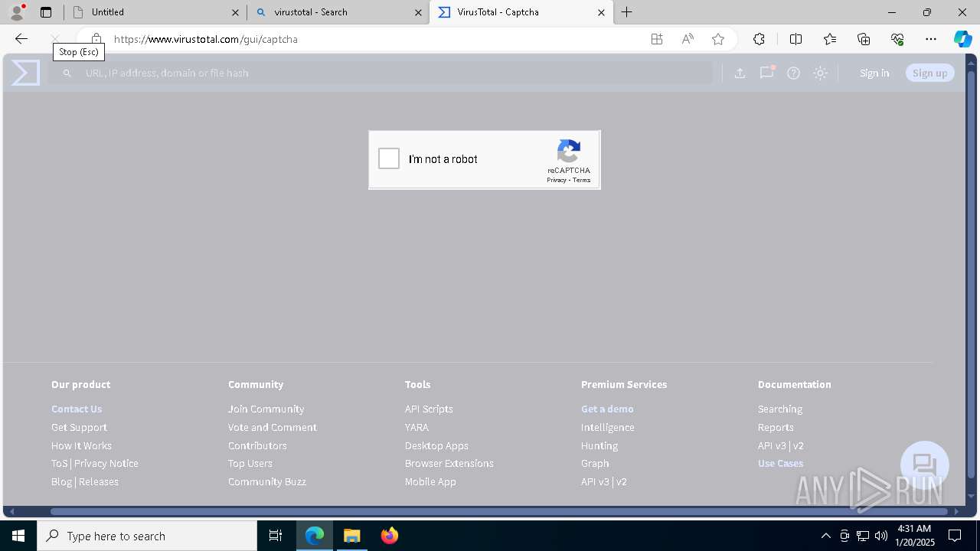Switch to the virustotal - Search tab
980x551 pixels.
tap(337, 12)
